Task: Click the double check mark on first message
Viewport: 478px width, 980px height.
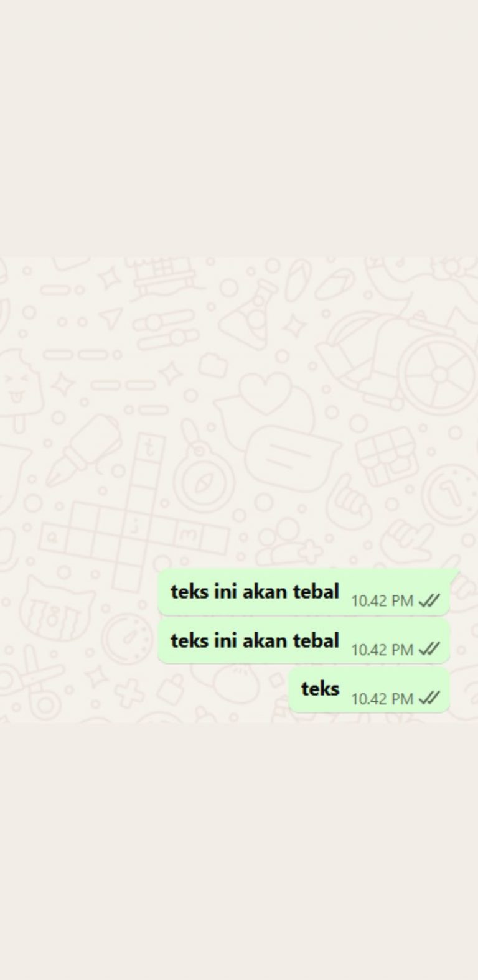Action: pos(429,600)
